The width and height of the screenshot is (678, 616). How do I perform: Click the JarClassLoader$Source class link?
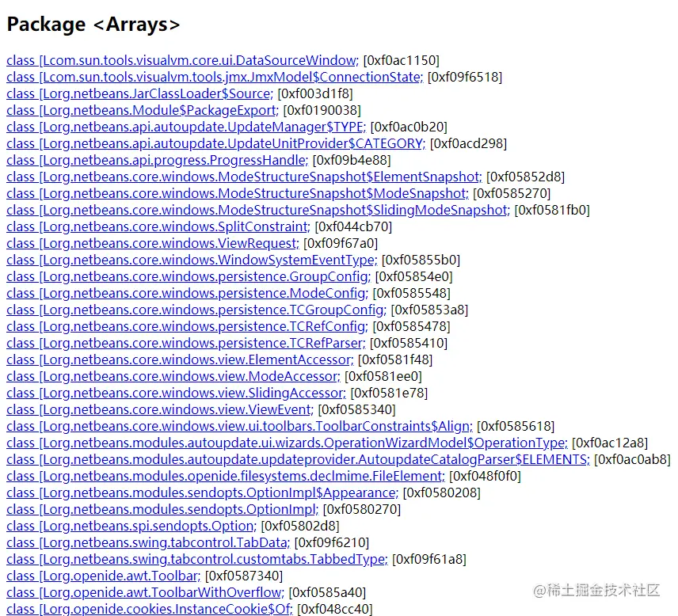tap(139, 93)
